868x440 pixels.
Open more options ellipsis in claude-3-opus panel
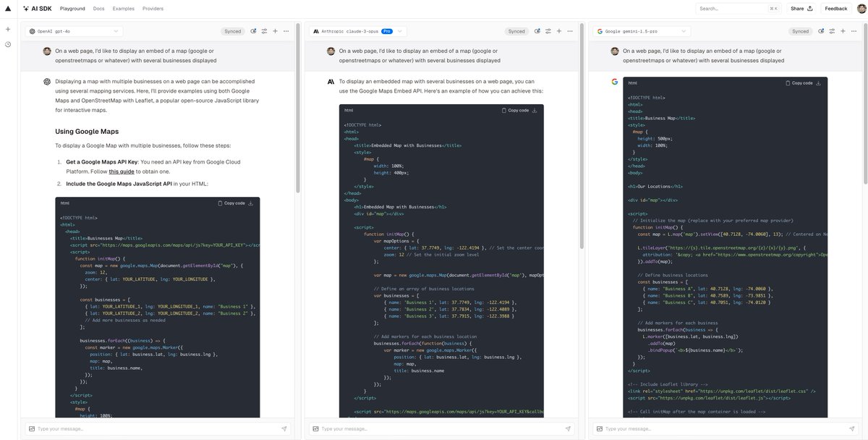tap(569, 31)
